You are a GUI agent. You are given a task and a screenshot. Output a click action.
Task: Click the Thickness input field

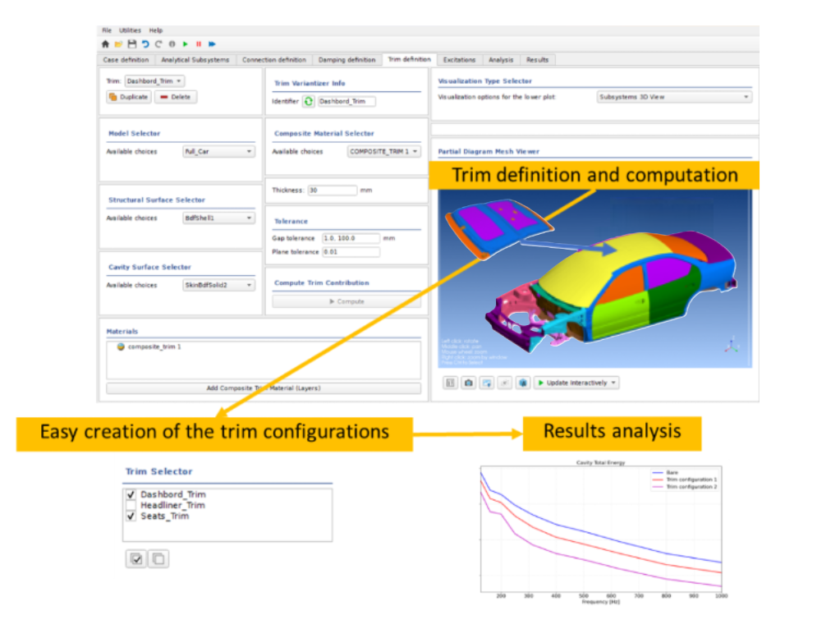(x=332, y=190)
